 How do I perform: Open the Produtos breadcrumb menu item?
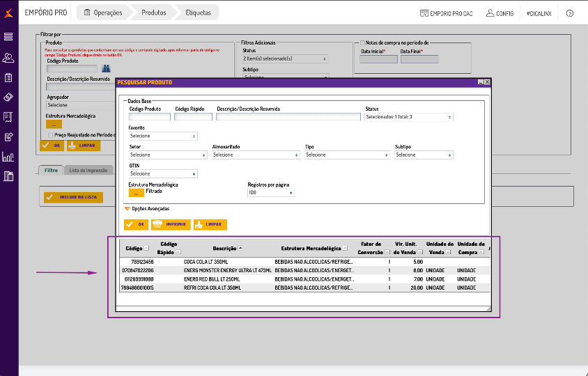click(x=153, y=13)
